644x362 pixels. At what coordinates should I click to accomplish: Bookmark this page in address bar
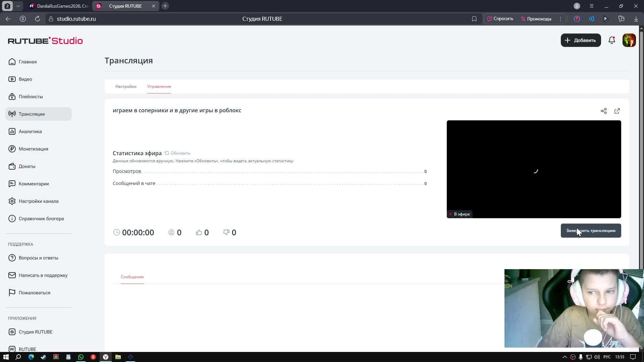[474, 19]
